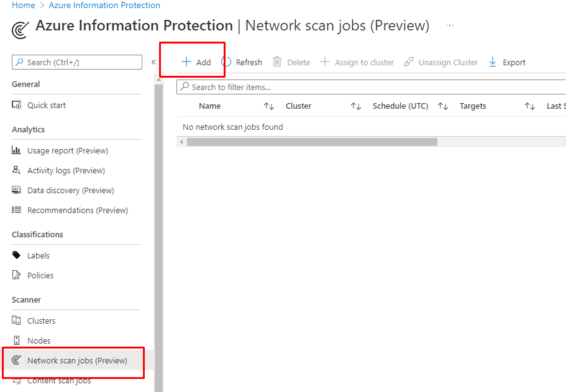Collapse the sidebar with double chevron
Screen dimensions: 566x392
coord(154,62)
